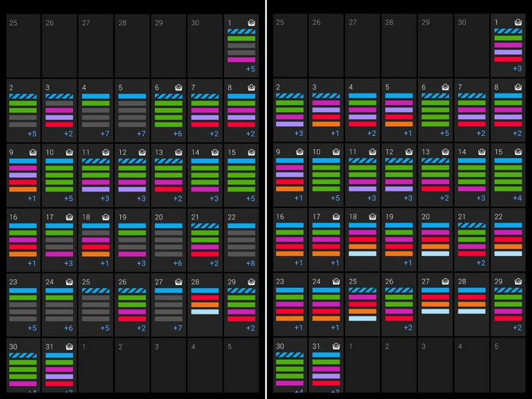Click the badge icon on day 18 in the right calendar
532x399 pixels.
[x=372, y=217]
